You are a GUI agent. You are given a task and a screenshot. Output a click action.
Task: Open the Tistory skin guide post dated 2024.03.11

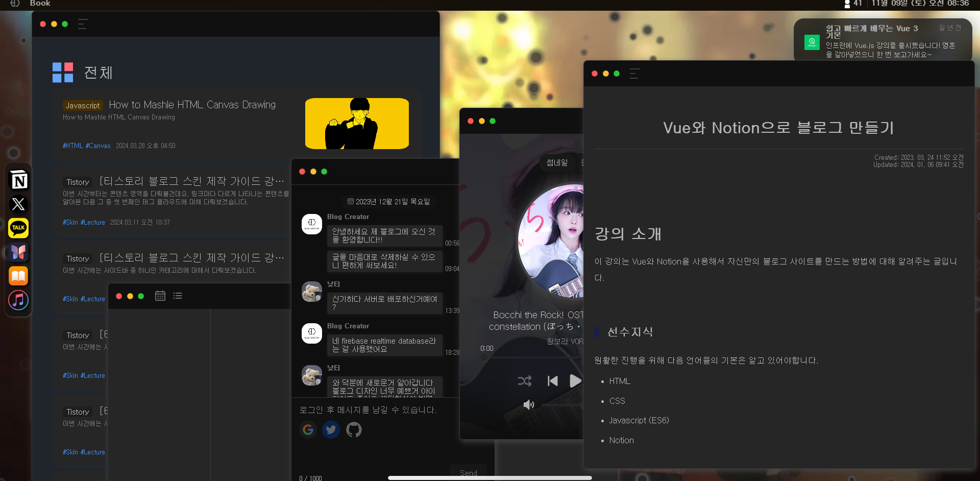coord(192,181)
